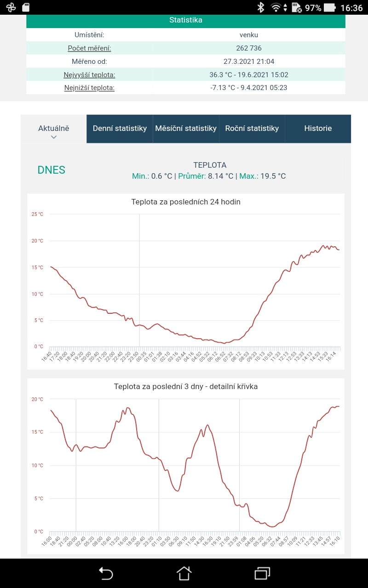Expand the Aktuálně dropdown chevron
The height and width of the screenshot is (588, 368).
click(x=54, y=137)
